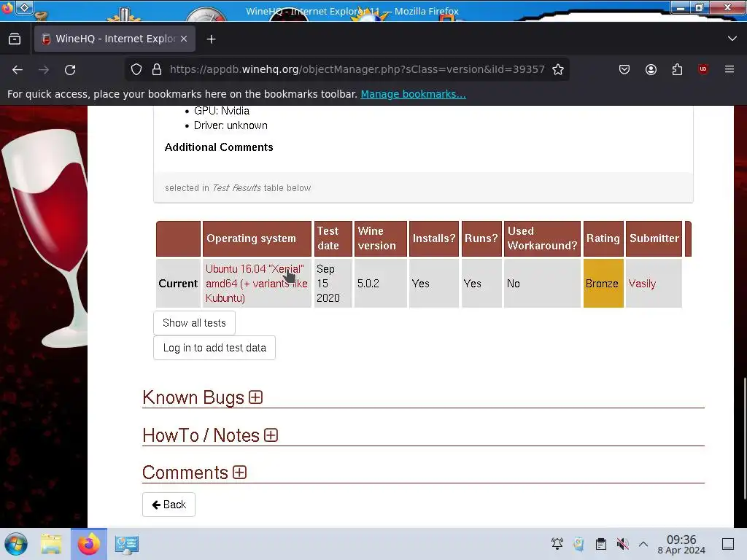Image resolution: width=747 pixels, height=560 pixels.
Task: Click the Sep 15 2020 test date cell
Action: [x=333, y=284]
